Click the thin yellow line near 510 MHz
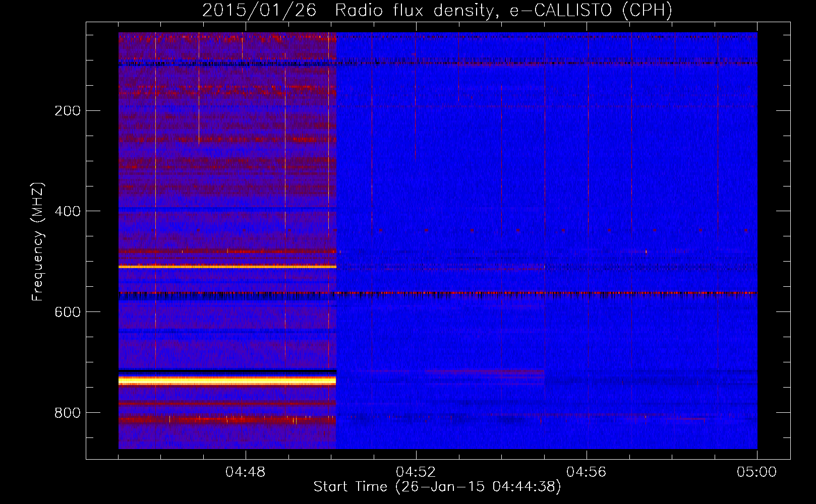Image resolution: width=816 pixels, height=504 pixels. click(227, 267)
